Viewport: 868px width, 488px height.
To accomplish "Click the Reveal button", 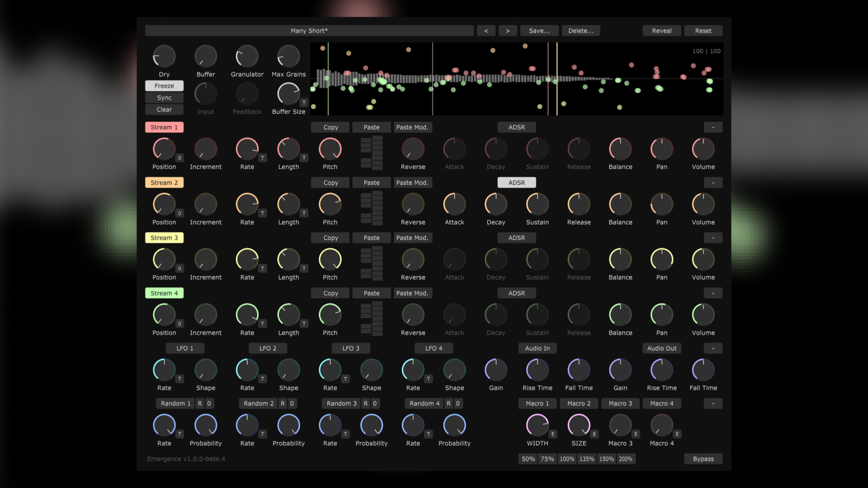I will (661, 31).
